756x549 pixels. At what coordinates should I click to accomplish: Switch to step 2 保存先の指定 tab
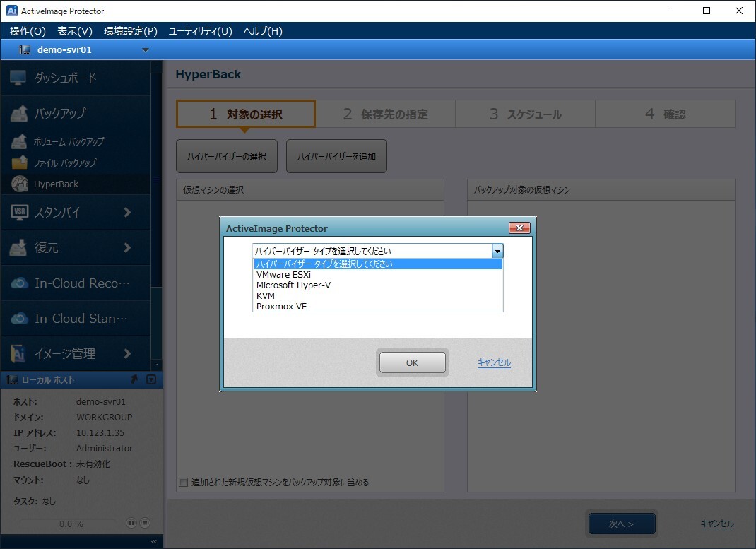(386, 114)
